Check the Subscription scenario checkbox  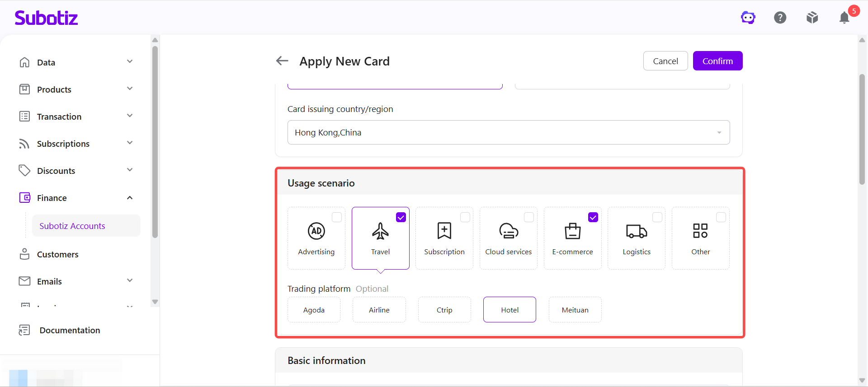[x=465, y=217]
